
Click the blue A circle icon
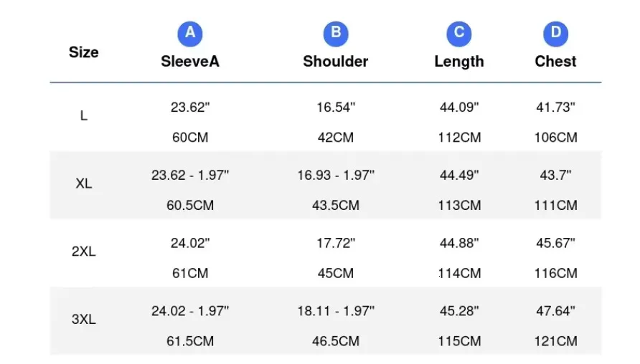pos(190,34)
